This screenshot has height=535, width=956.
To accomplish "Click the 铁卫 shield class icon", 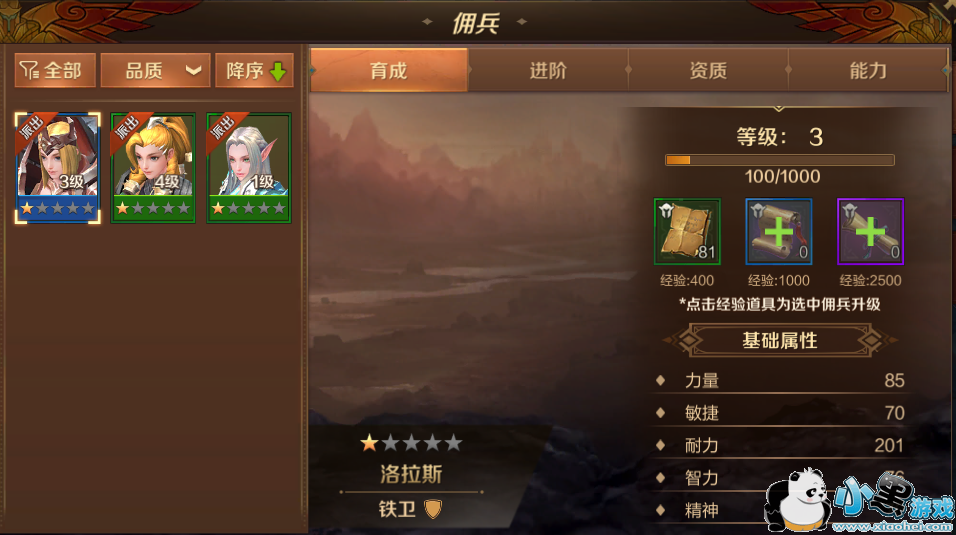I will [433, 509].
